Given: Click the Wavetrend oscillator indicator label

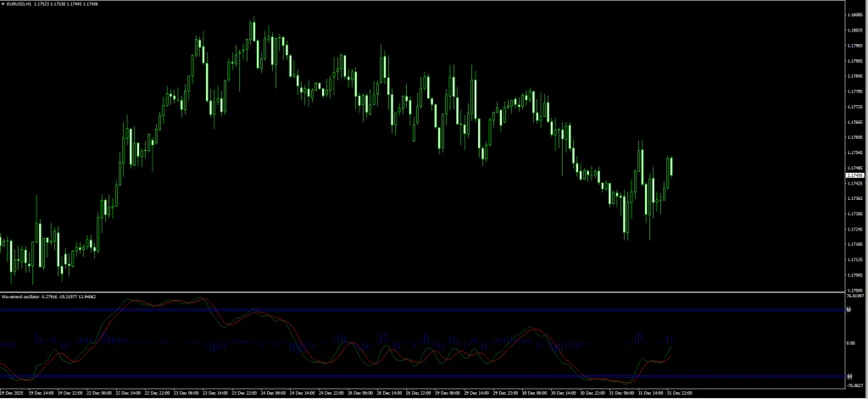Looking at the screenshot, I should click(25, 297).
